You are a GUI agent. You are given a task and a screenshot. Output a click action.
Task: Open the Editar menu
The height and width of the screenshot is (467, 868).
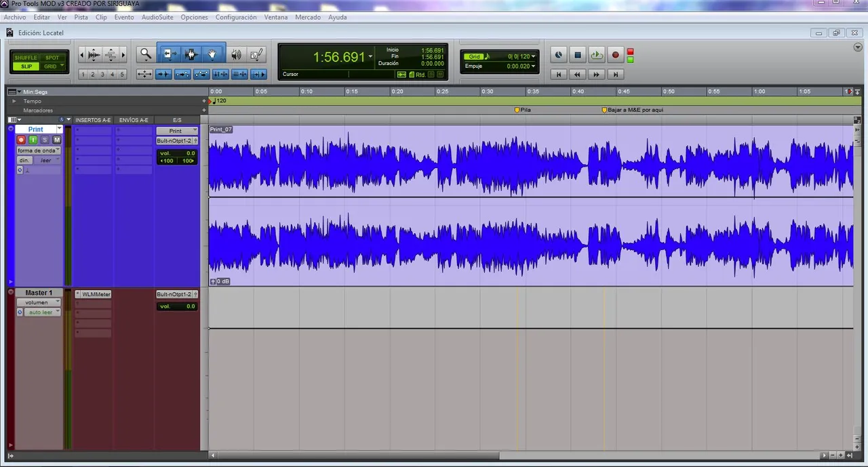click(x=42, y=17)
